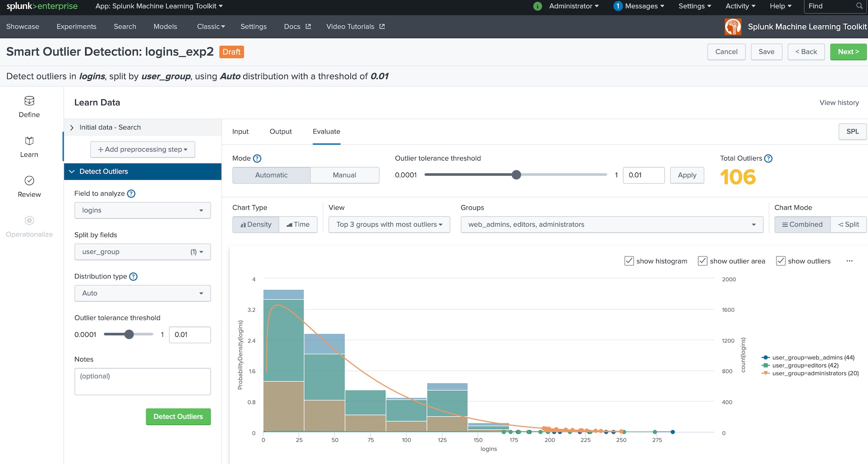Open the View history link
This screenshot has height=464, width=868.
pyautogui.click(x=839, y=103)
